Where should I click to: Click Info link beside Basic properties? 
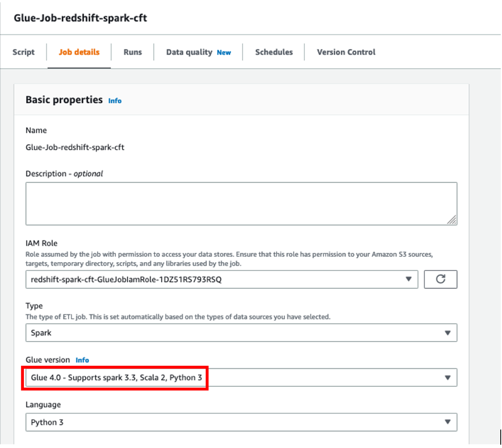pyautogui.click(x=115, y=101)
